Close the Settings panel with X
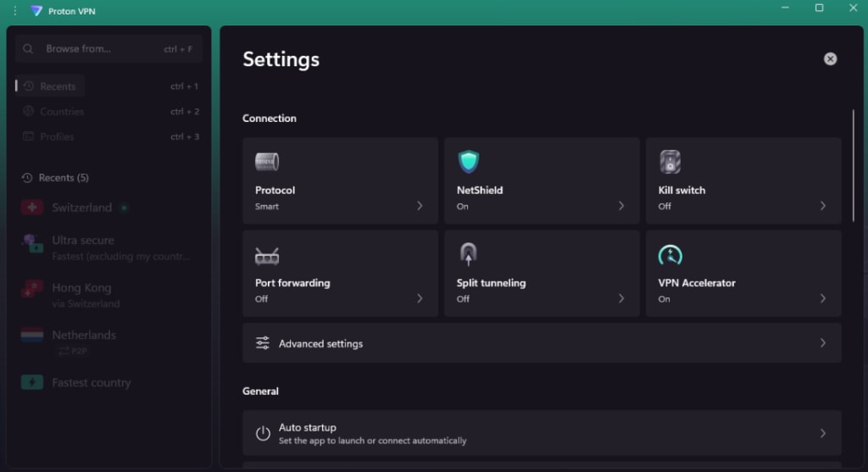The height and width of the screenshot is (472, 868). (x=830, y=58)
